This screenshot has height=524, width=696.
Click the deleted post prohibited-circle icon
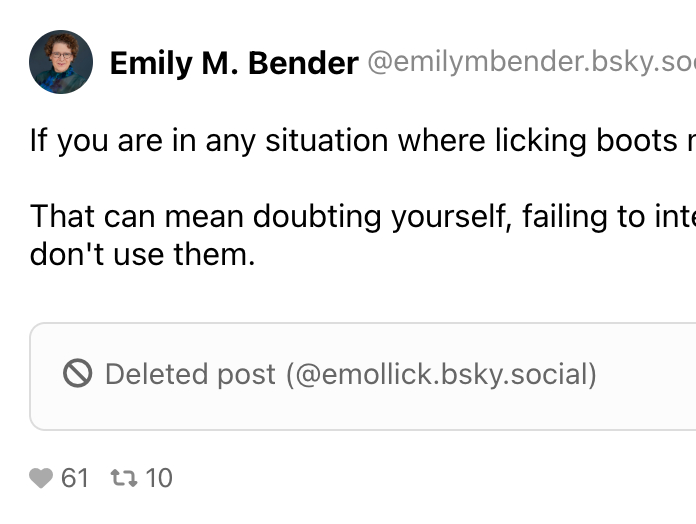coord(78,374)
